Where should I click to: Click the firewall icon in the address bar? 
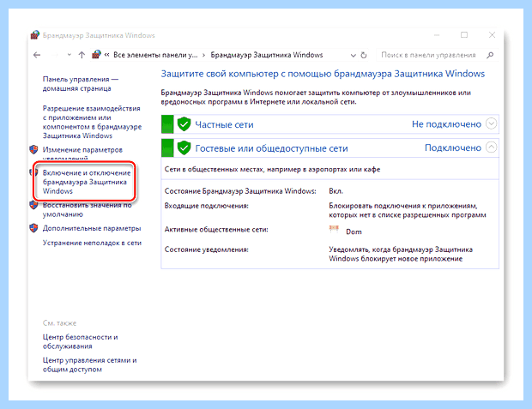[96, 55]
